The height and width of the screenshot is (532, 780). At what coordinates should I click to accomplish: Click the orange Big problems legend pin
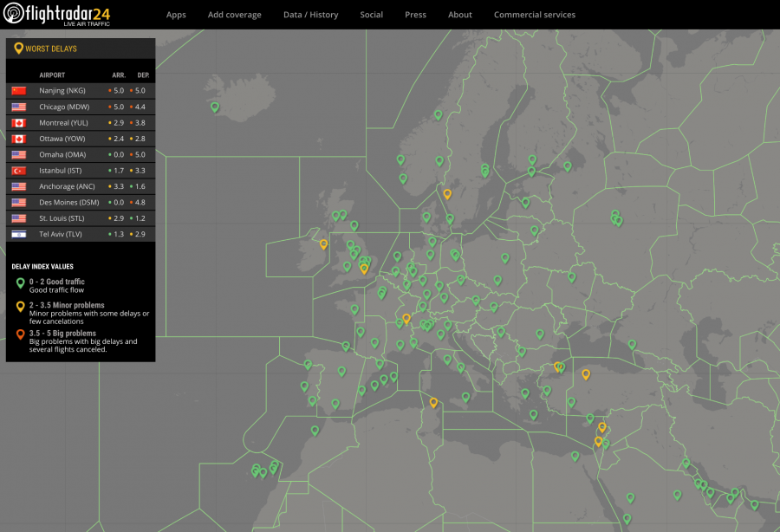click(x=19, y=334)
